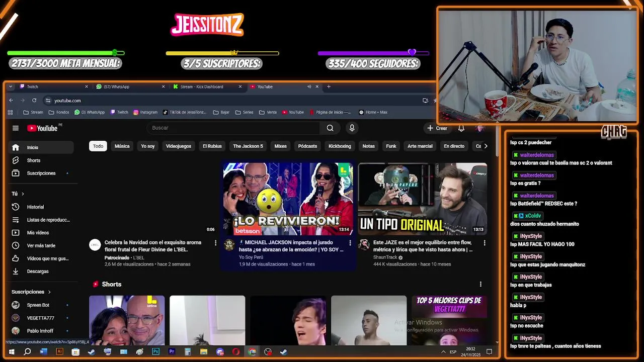The width and height of the screenshot is (644, 362).
Task: Open Suscripciones in the sidebar
Action: pos(42,173)
